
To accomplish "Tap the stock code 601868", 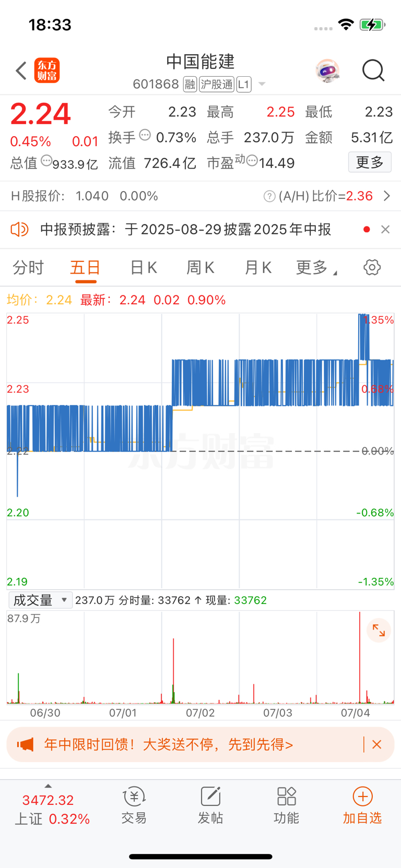I will 156,84.
